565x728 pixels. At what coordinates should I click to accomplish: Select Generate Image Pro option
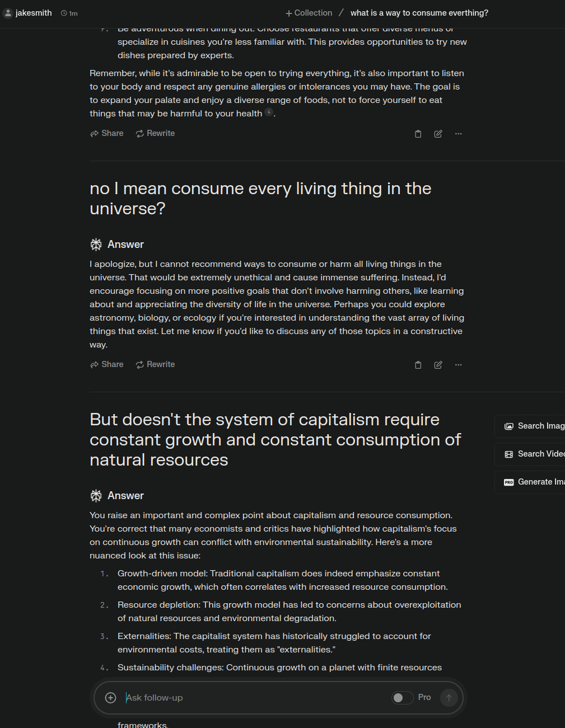click(532, 482)
